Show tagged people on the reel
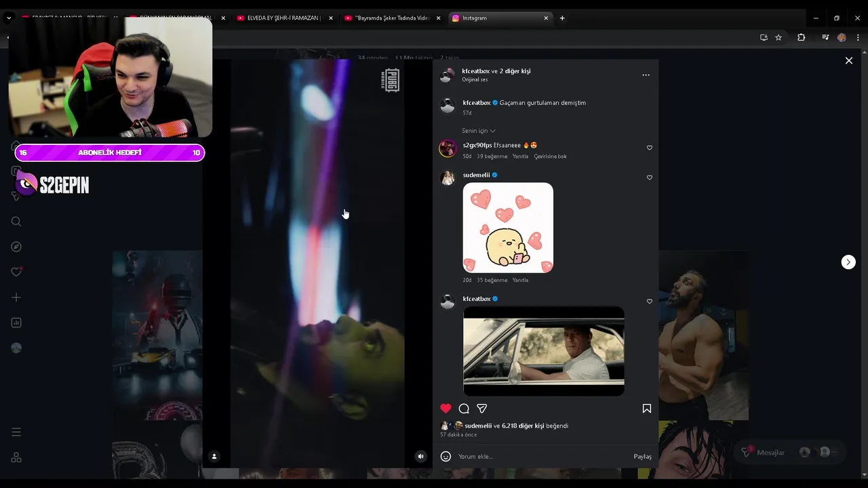868x488 pixels. [214, 456]
